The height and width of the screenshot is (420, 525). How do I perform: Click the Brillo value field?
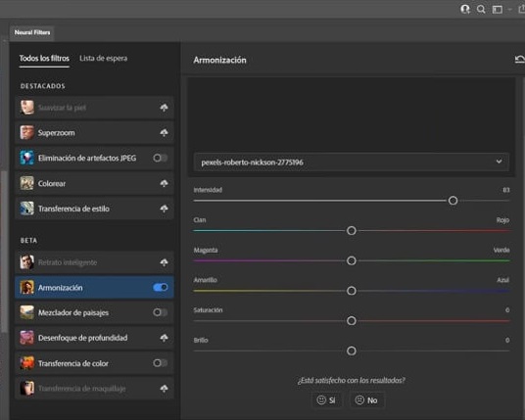507,340
